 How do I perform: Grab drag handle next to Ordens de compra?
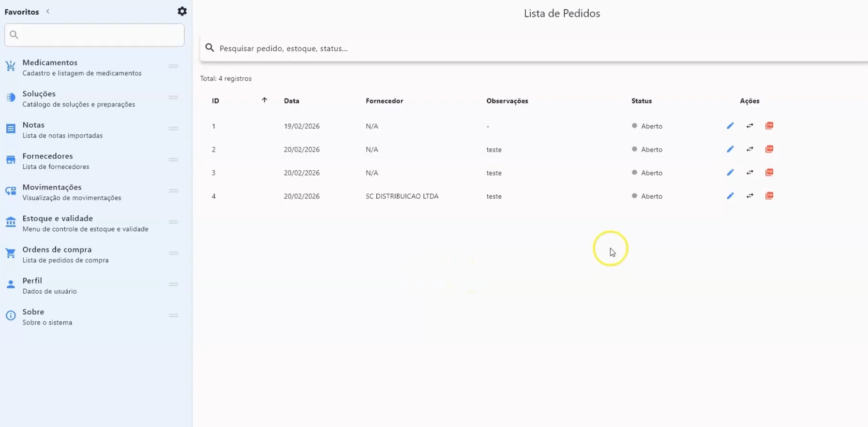pyautogui.click(x=173, y=253)
